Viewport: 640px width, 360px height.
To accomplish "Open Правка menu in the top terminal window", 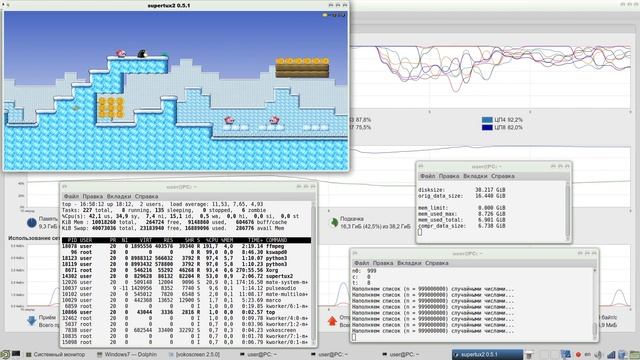I will pyautogui.click(x=93, y=196).
